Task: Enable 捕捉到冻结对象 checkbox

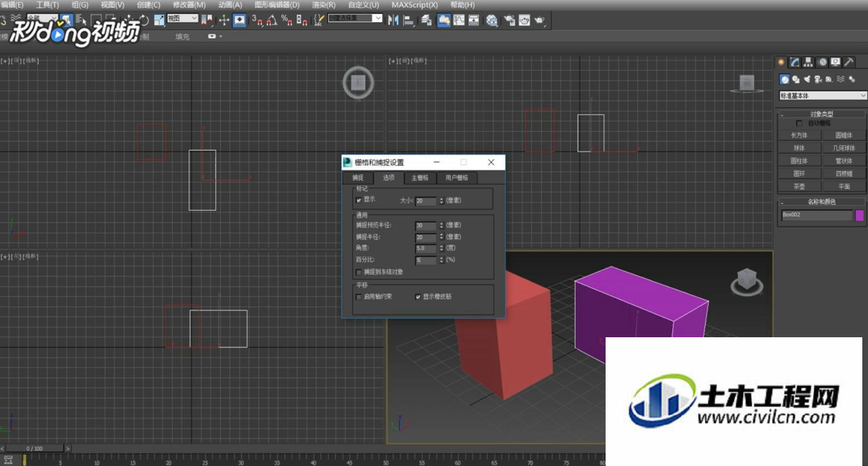Action: (x=359, y=272)
